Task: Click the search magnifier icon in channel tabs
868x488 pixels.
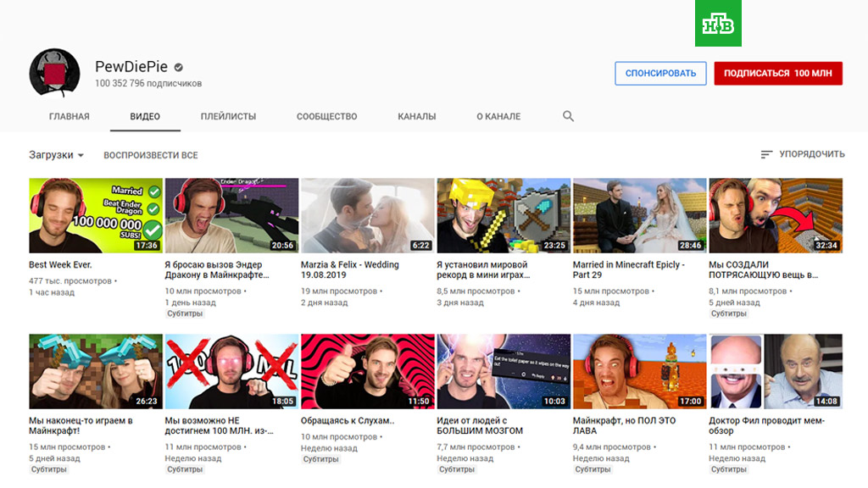Action: [x=568, y=116]
